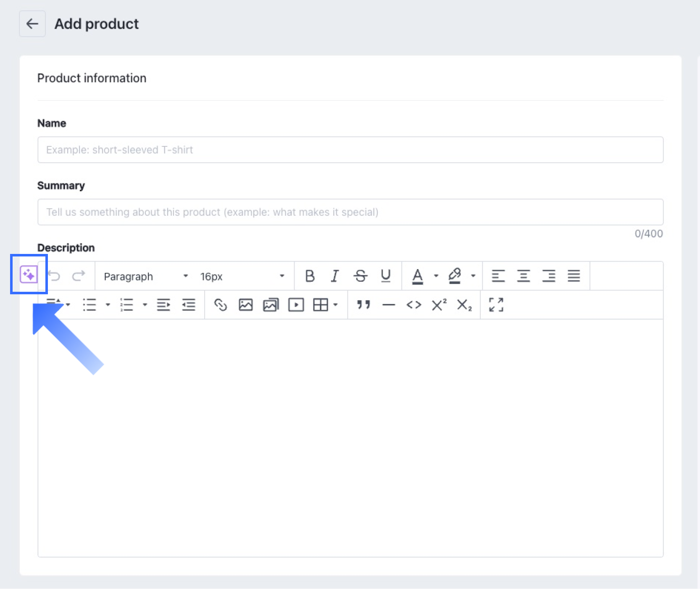Open the image gallery icon
The width and height of the screenshot is (700, 589).
[271, 305]
